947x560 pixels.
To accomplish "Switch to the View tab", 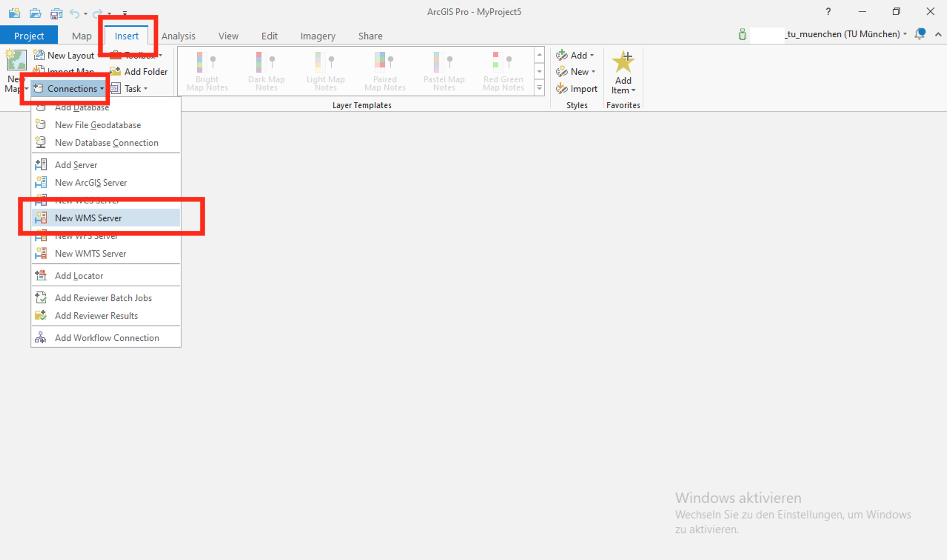I will (228, 36).
